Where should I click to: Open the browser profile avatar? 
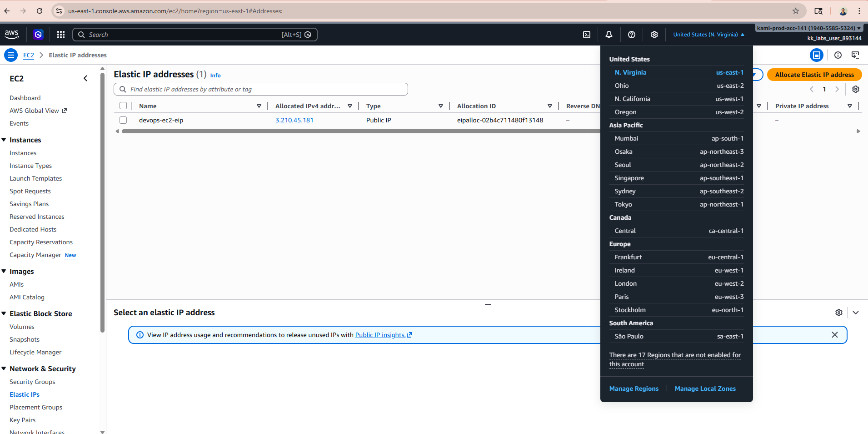pos(843,11)
